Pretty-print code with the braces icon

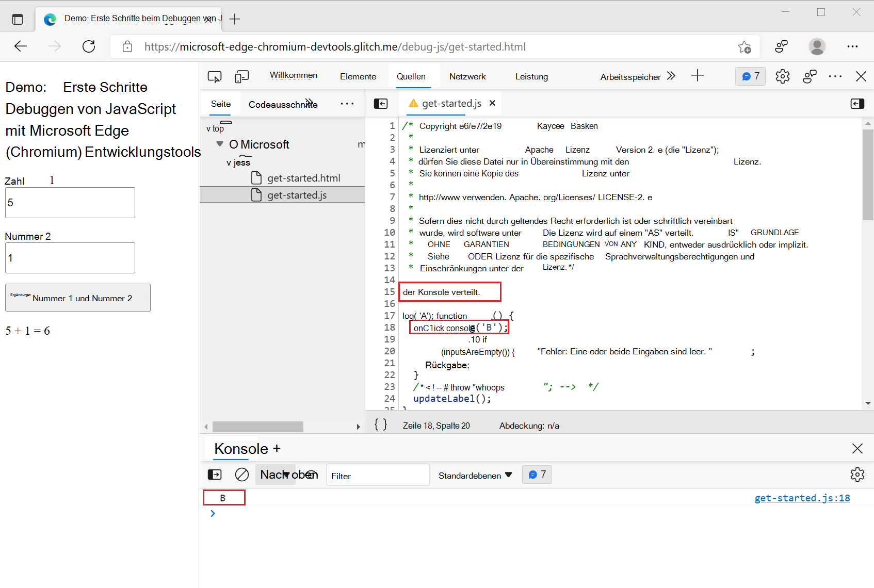(x=380, y=424)
